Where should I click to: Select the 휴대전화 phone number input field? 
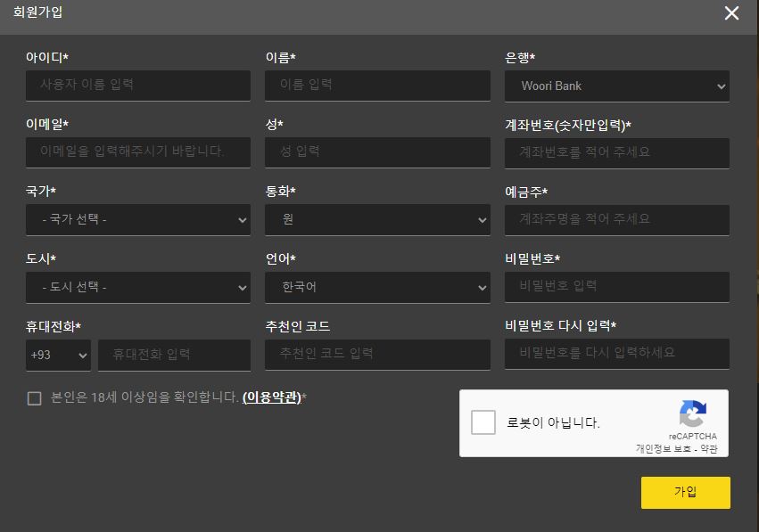coord(174,355)
